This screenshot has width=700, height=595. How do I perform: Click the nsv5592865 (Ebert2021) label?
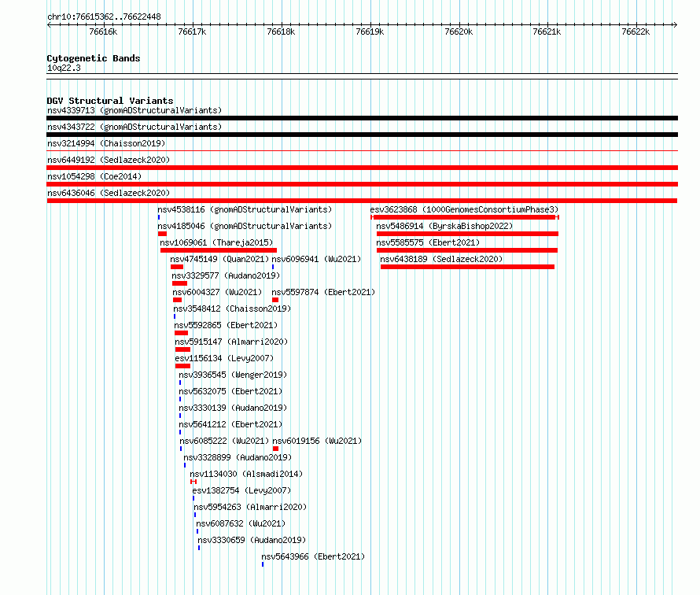coord(226,325)
